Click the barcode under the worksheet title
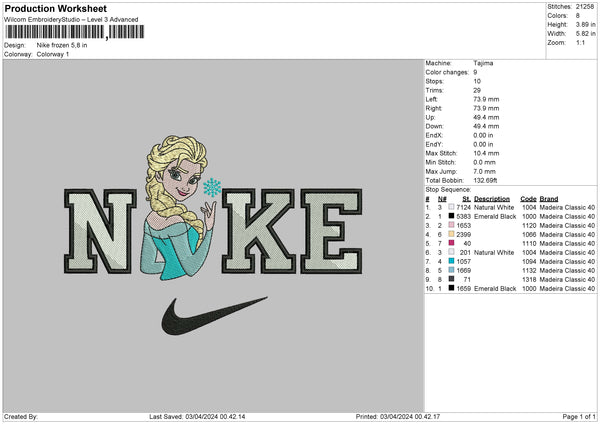 click(75, 32)
